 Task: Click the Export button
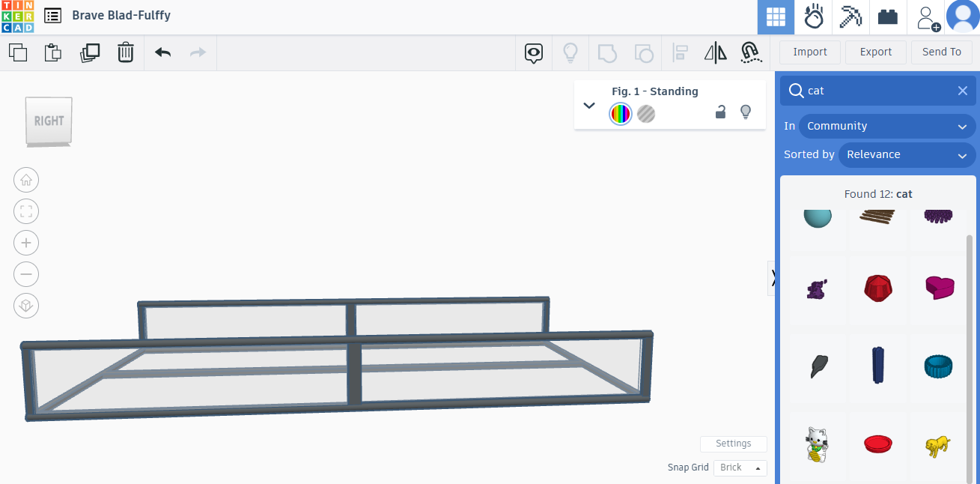pos(875,52)
